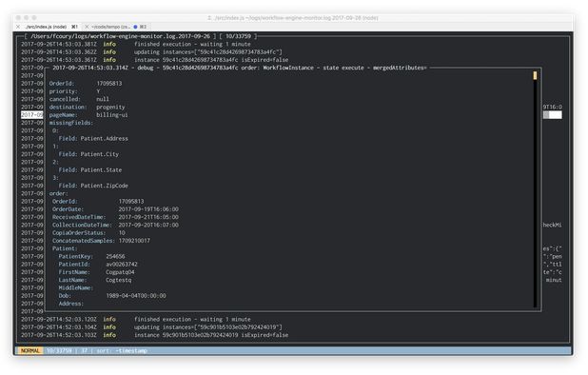588x375 pixels.
Task: Click the 'Address:' key at the popup bottom
Action: click(70, 304)
